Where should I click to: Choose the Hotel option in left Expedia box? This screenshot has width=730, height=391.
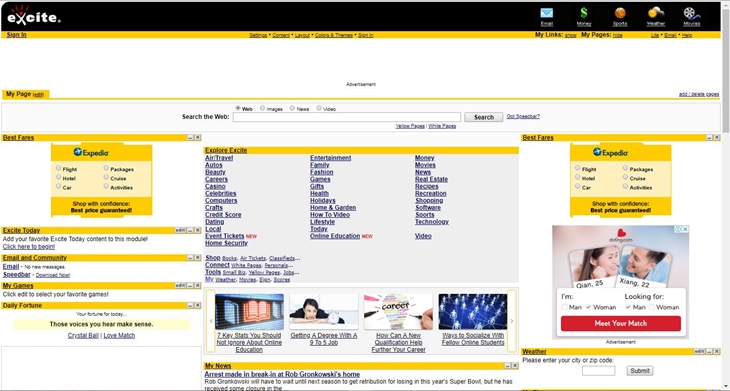coord(59,177)
